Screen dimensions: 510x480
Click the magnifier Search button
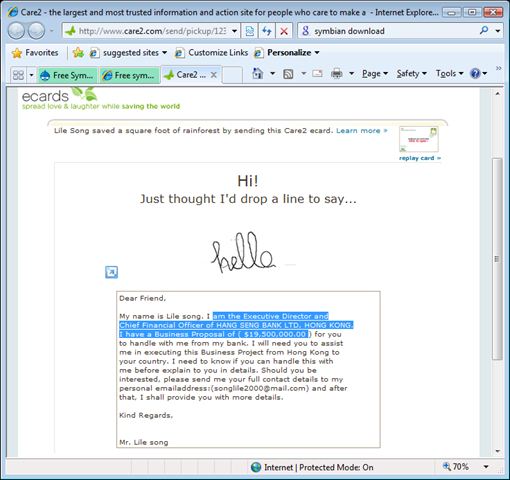pos(484,31)
